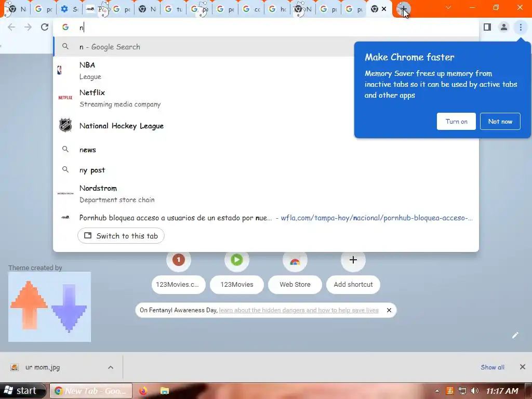Open the Chrome three-dot menu
This screenshot has height=399, width=532.
click(521, 27)
